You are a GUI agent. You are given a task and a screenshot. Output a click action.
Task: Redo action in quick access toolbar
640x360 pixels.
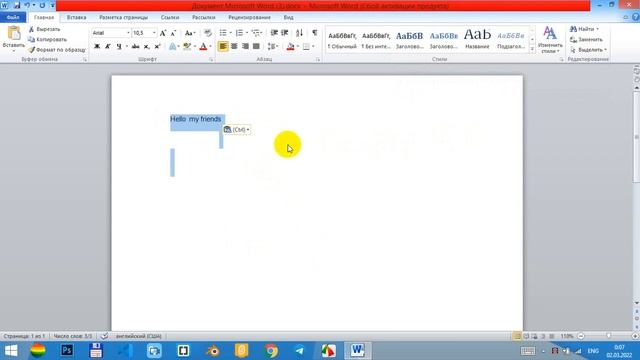(42, 5)
